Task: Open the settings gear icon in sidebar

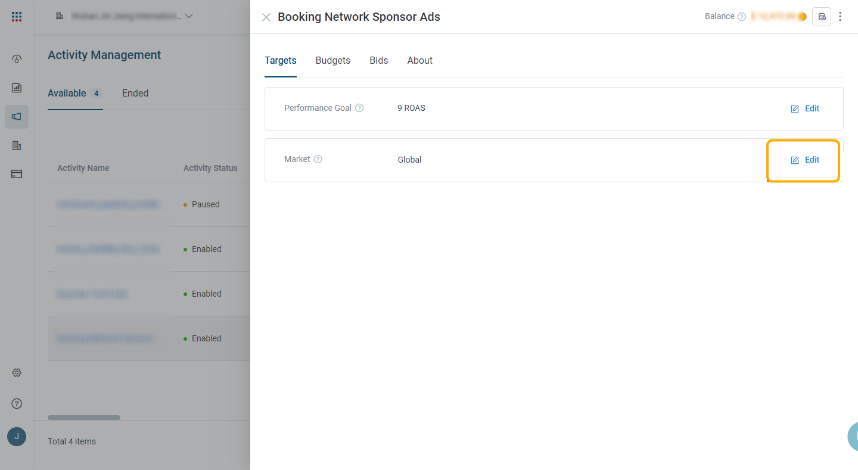Action: pyautogui.click(x=16, y=373)
